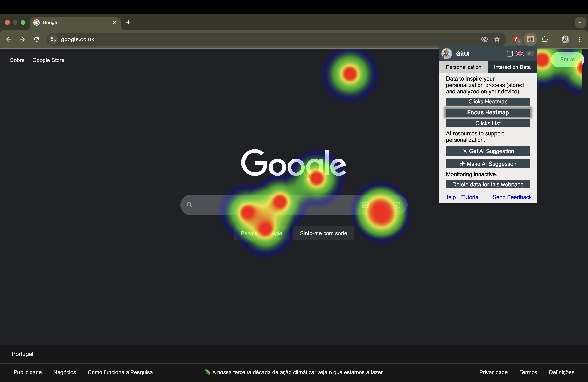
Task: Select the Personalization tab
Action: [x=464, y=67]
